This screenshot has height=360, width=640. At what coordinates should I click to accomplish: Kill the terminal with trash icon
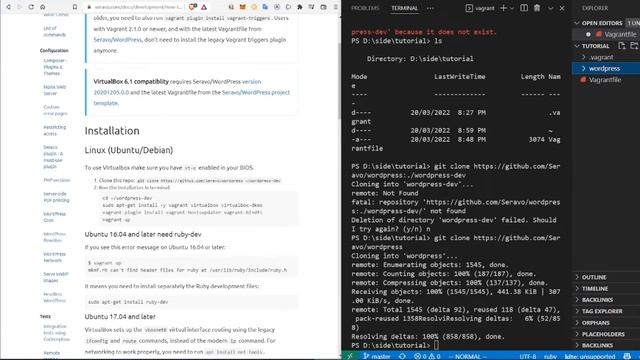pos(537,8)
